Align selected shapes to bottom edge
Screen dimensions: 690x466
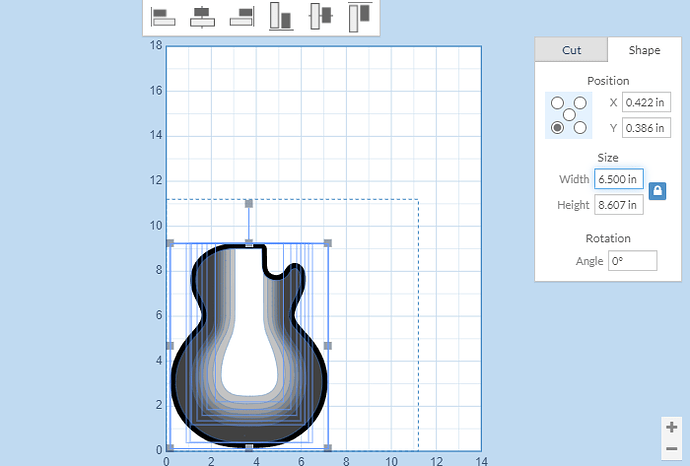click(x=281, y=16)
